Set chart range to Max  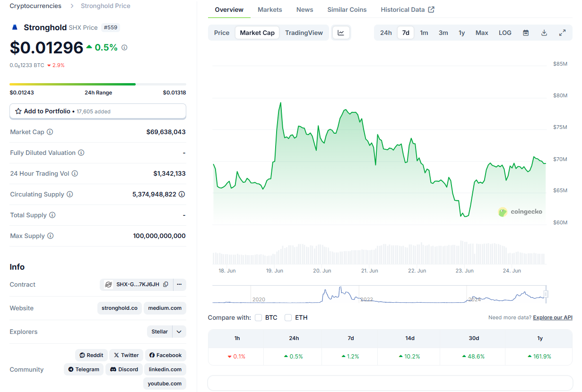click(482, 33)
